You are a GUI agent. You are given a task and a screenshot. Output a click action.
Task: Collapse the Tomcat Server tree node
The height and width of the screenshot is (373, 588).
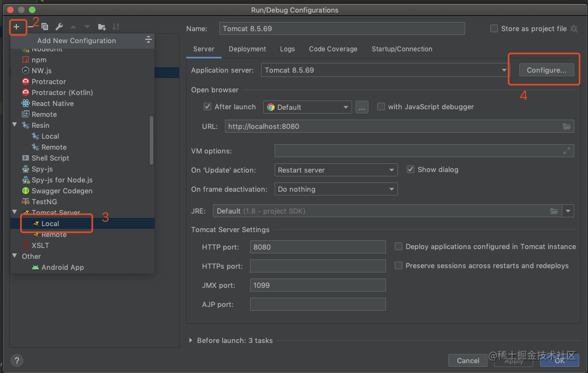(15, 212)
